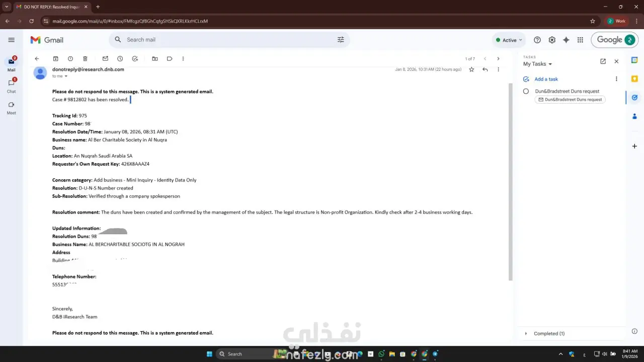Open Gmail support help icon
The height and width of the screenshot is (362, 644).
point(537,40)
